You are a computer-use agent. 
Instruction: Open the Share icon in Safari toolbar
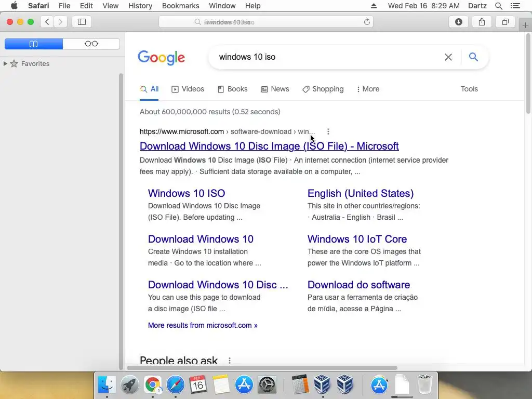click(482, 22)
